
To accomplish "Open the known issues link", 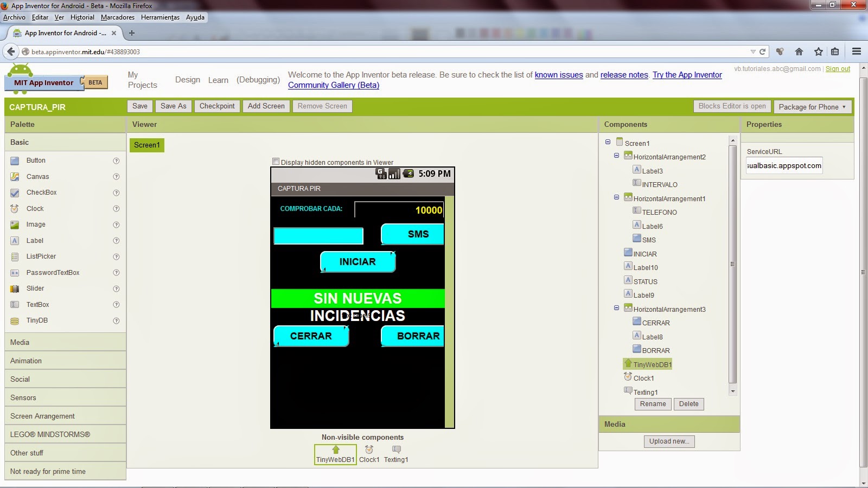I will 559,75.
